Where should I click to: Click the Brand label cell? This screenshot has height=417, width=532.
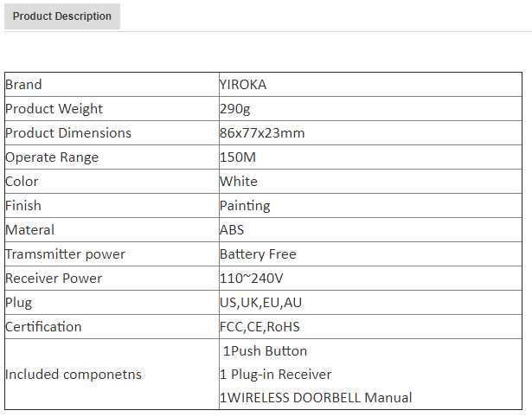click(x=23, y=85)
